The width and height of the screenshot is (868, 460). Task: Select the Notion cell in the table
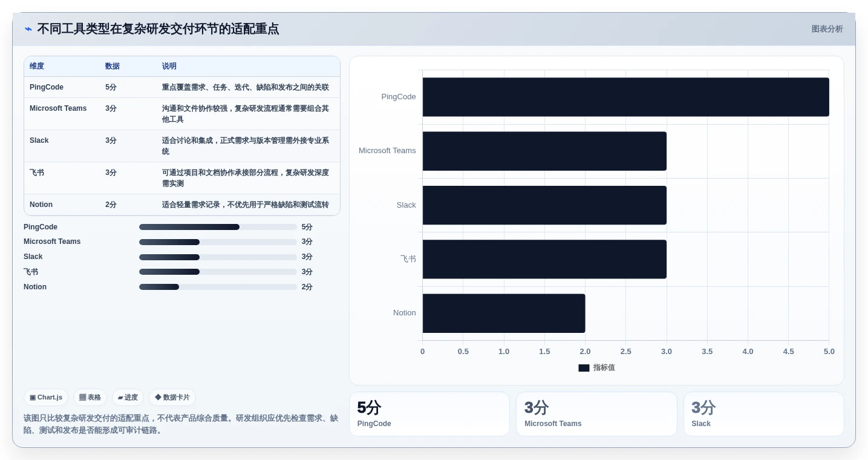point(41,205)
